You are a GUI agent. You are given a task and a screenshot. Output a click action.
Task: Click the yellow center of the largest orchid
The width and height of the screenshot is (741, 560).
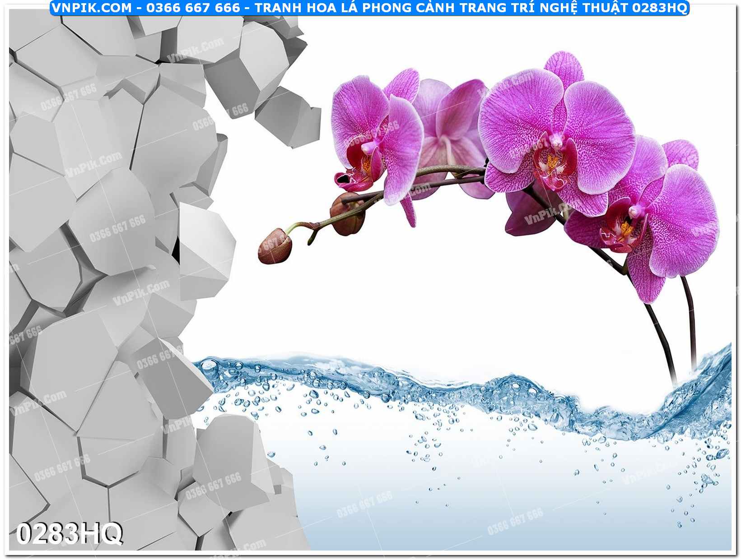pyautogui.click(x=552, y=162)
